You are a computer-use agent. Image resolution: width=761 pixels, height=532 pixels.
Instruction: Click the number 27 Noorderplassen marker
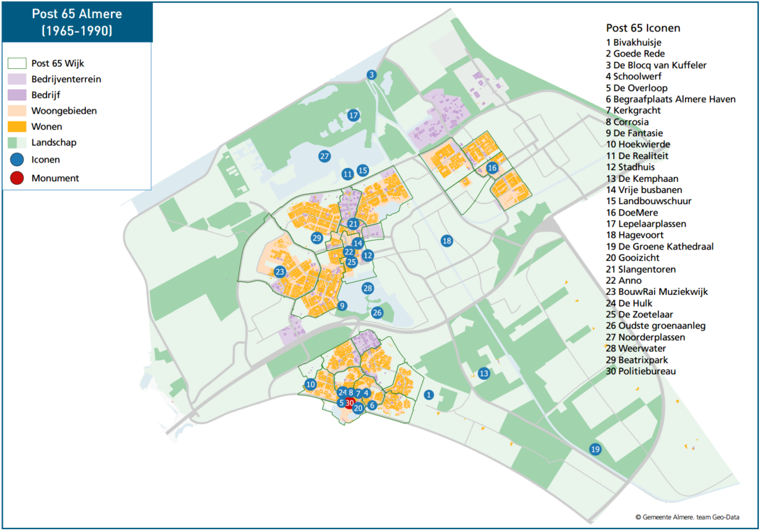tap(324, 156)
